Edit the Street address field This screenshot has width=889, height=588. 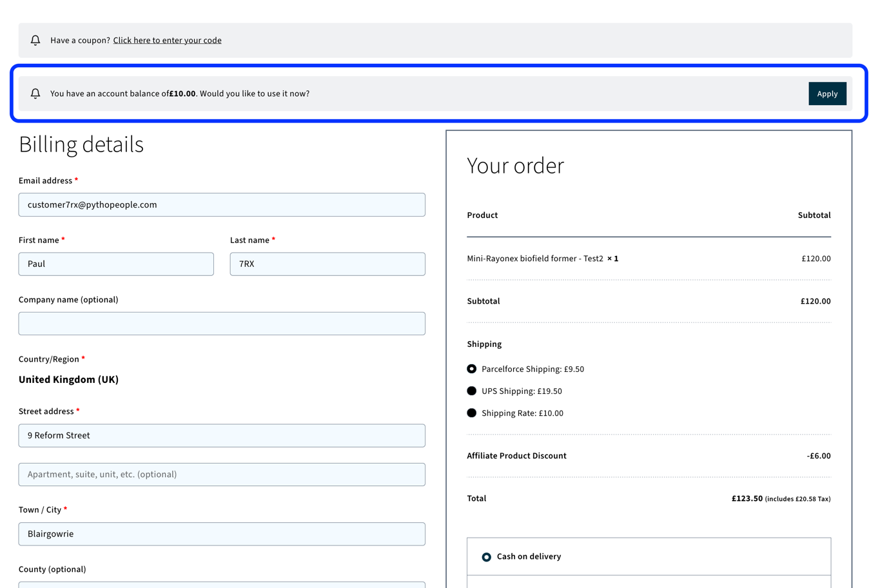[x=222, y=436]
